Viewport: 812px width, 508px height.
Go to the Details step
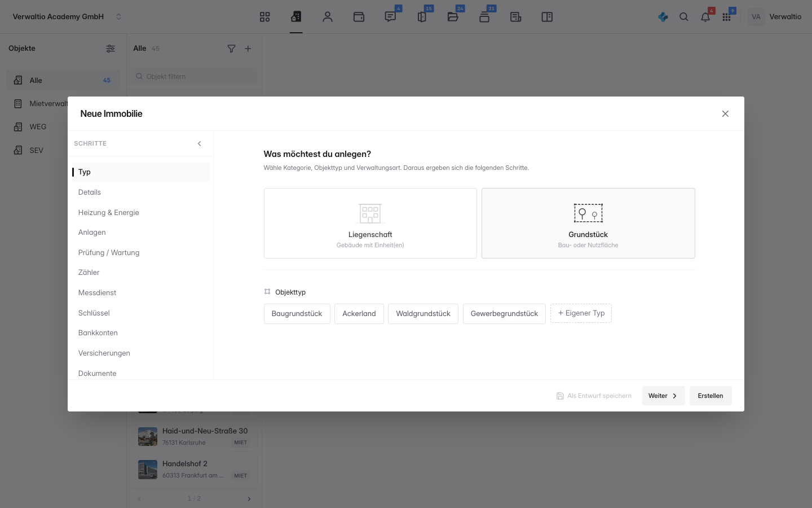coord(141,192)
